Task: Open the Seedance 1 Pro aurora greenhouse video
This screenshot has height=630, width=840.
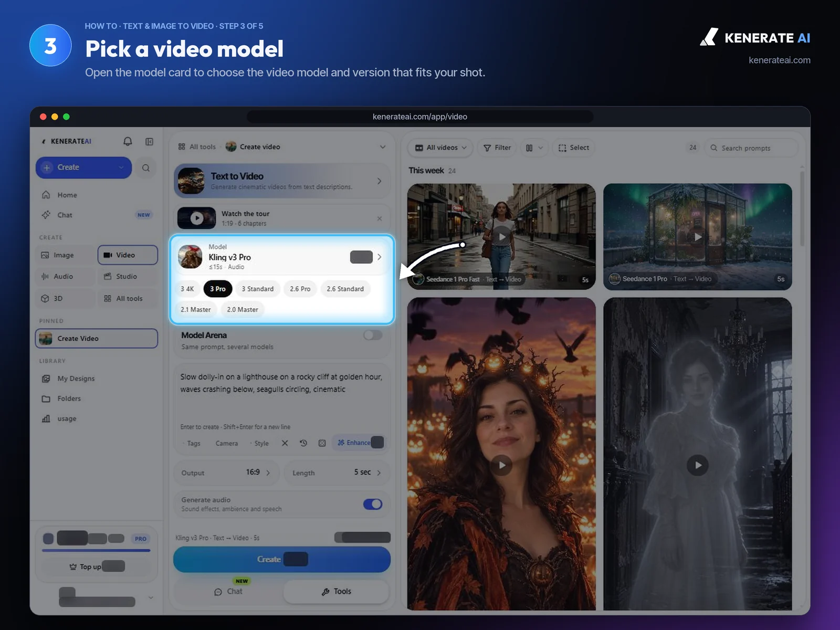Action: (698, 237)
